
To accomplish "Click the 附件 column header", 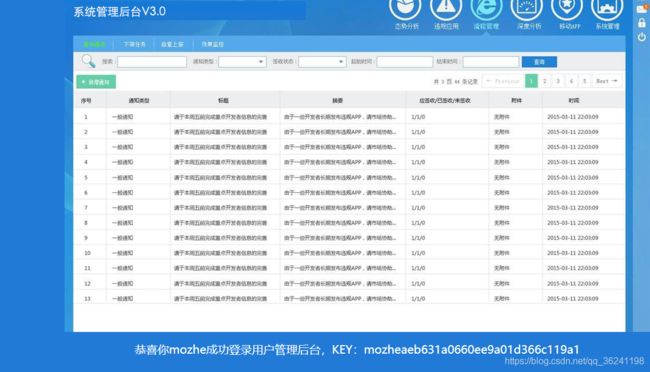I will (x=516, y=100).
